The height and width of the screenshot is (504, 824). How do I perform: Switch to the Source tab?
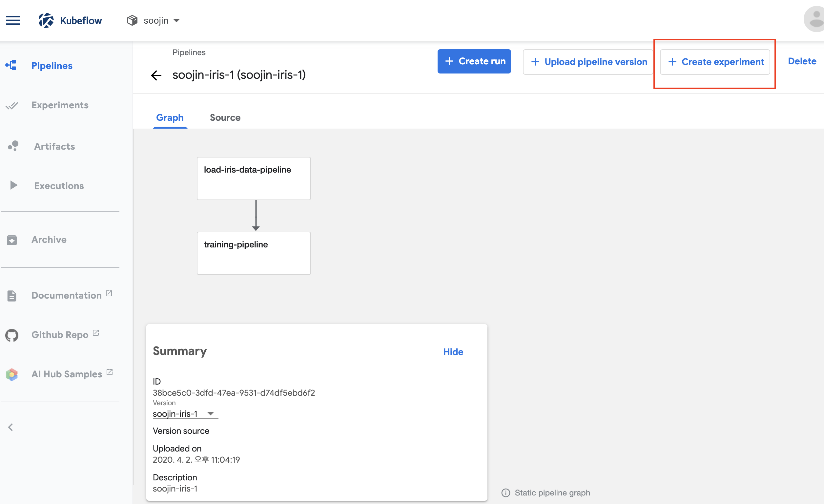[x=225, y=117]
